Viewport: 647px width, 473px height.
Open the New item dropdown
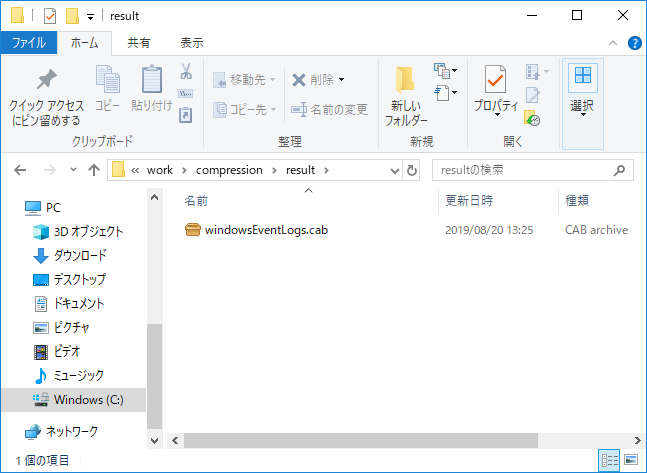[x=446, y=71]
